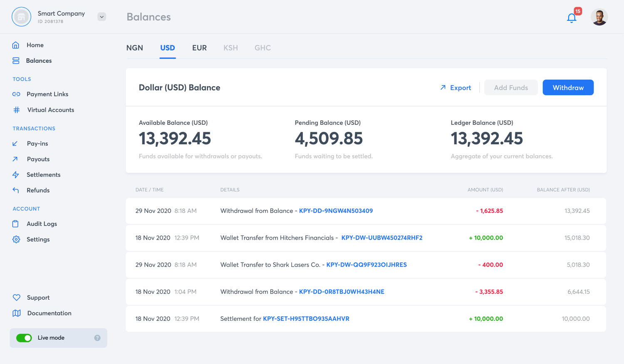Click the Support heart icon
Viewport: 624px width, 364px height.
pos(16,297)
